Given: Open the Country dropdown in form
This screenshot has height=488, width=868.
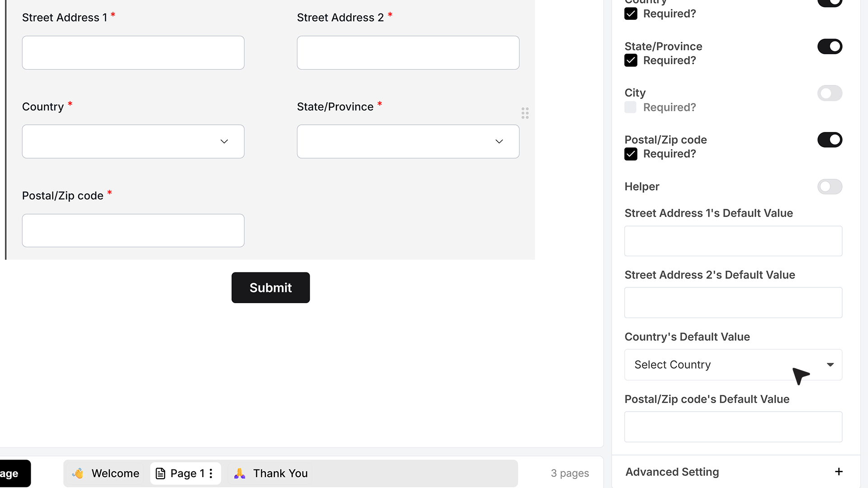Looking at the screenshot, I should point(133,141).
